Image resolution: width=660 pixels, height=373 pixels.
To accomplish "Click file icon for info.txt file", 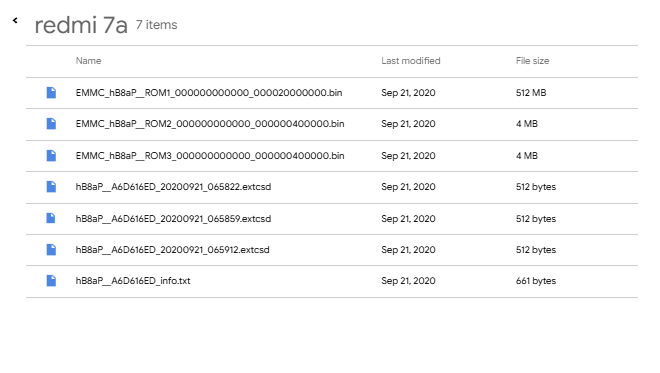I will click(51, 281).
